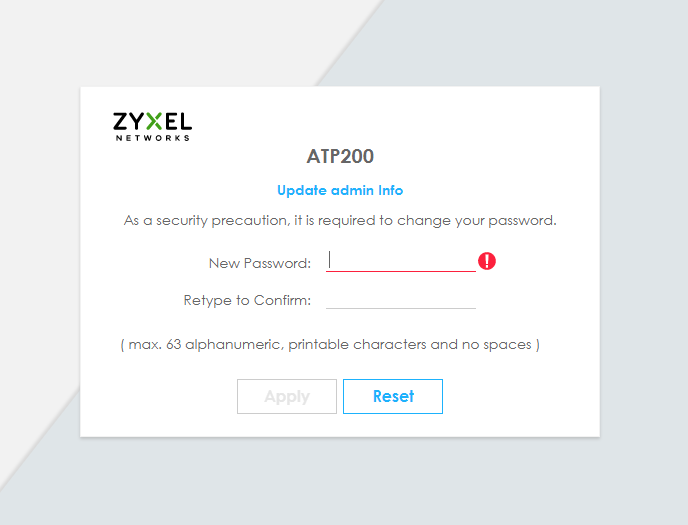688x525 pixels.
Task: Click the blinking cursor in New Password
Action: tap(329, 261)
